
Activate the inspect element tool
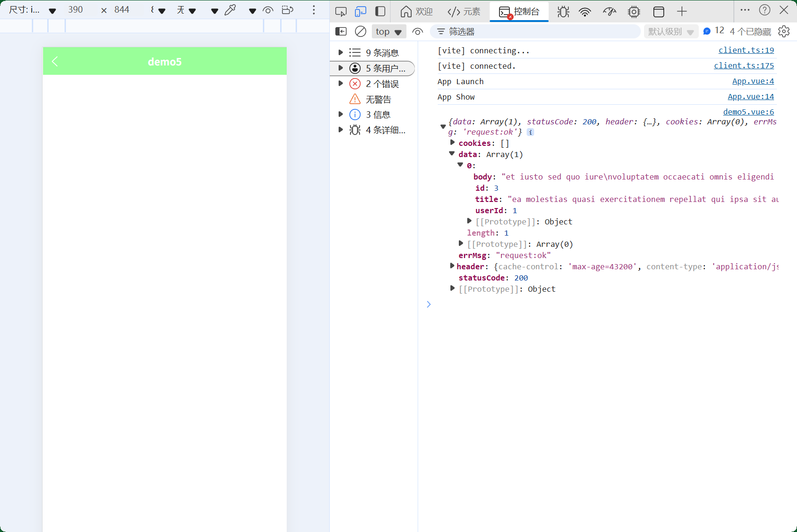341,11
